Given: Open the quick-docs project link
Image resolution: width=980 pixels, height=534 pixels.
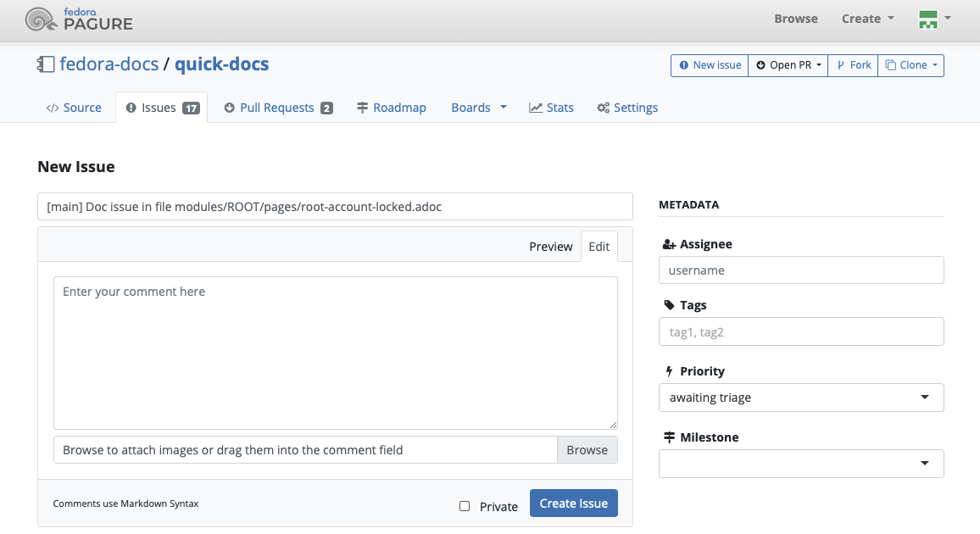Looking at the screenshot, I should (221, 64).
